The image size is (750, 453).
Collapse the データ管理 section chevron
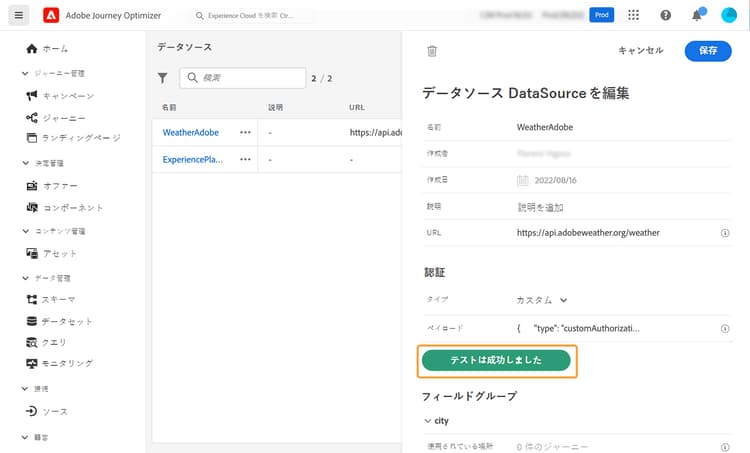tap(25, 278)
